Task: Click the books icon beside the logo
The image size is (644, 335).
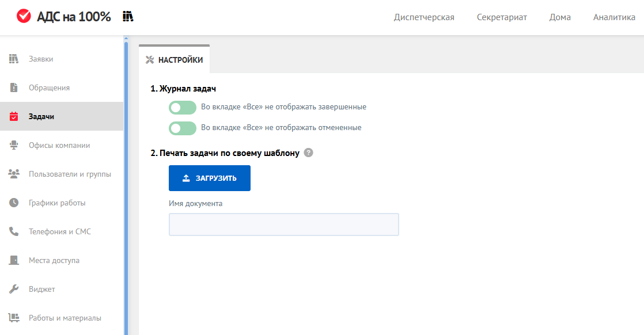Action: coord(128,17)
